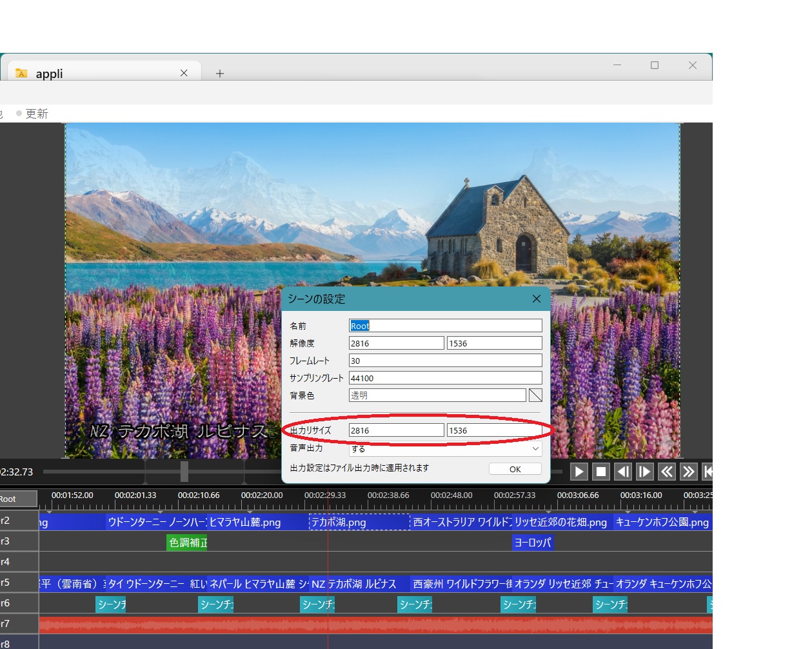Screen dimensions: 812x649
Task: Click the double-left rewind icon
Action: tap(667, 472)
